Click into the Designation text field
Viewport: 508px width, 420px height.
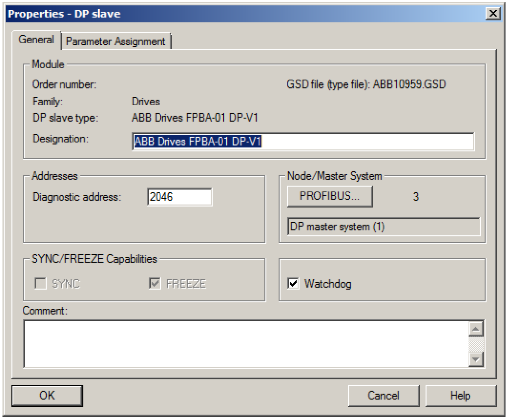(x=303, y=141)
